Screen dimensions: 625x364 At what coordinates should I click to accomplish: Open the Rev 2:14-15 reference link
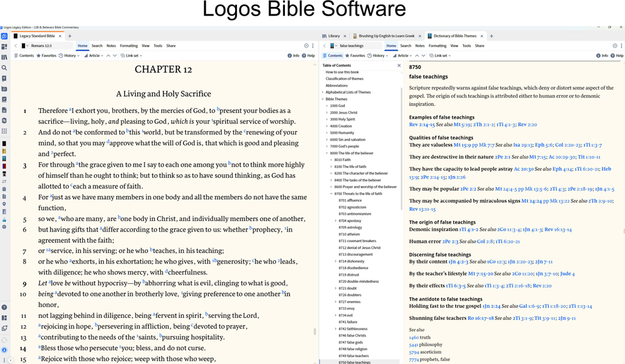(422, 125)
